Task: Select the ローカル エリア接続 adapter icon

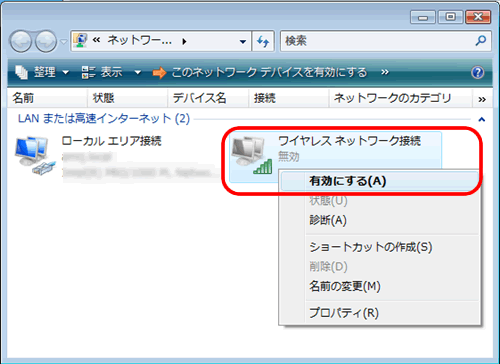Action: point(35,156)
